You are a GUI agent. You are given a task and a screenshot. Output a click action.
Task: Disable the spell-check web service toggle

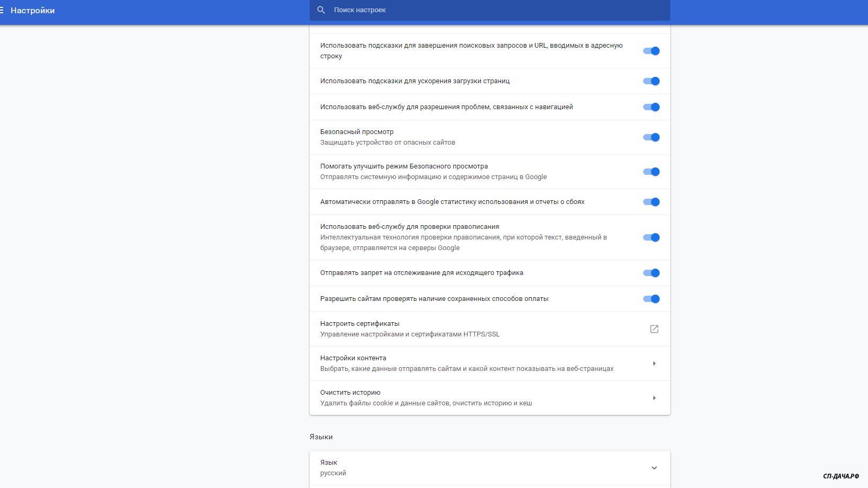[x=651, y=237]
